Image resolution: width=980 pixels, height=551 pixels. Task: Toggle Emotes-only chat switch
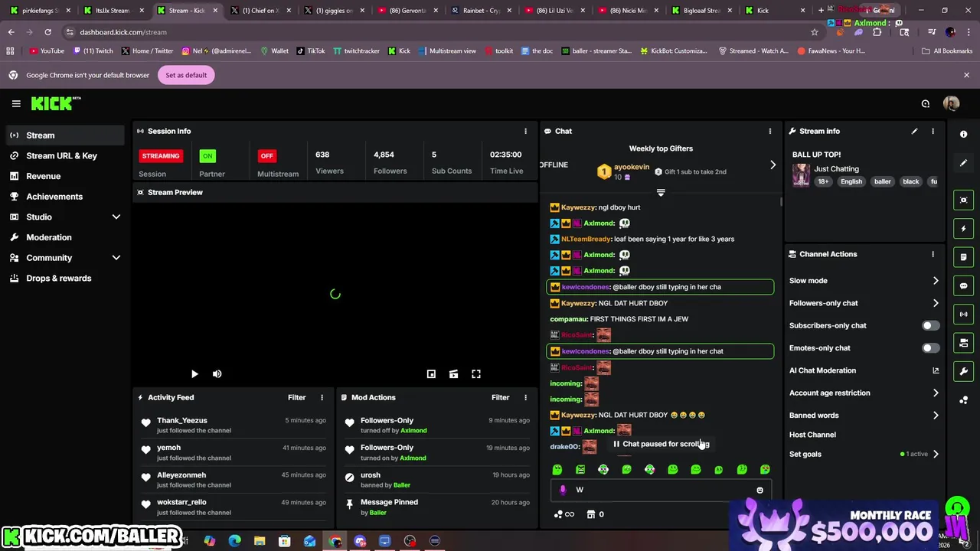(x=929, y=348)
